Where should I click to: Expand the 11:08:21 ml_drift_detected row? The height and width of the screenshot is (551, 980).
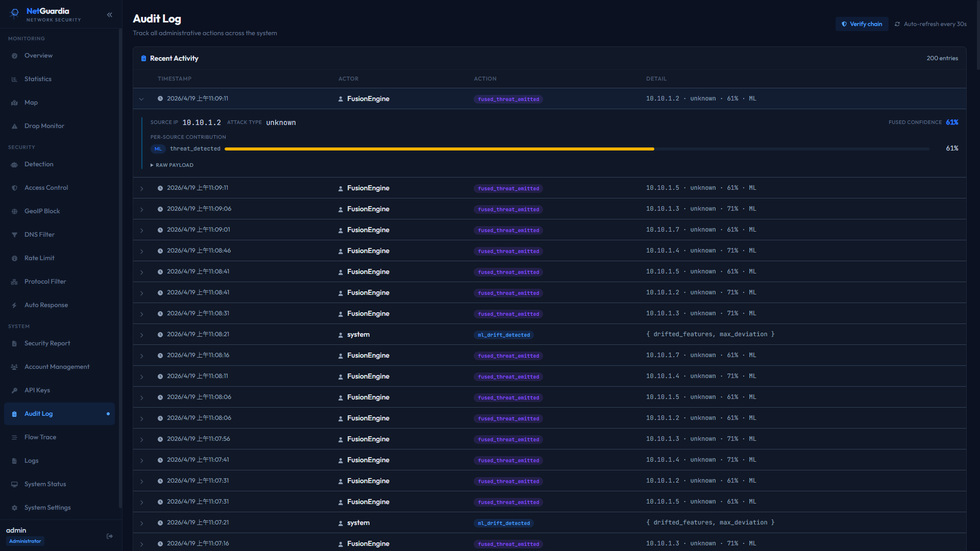(x=141, y=335)
